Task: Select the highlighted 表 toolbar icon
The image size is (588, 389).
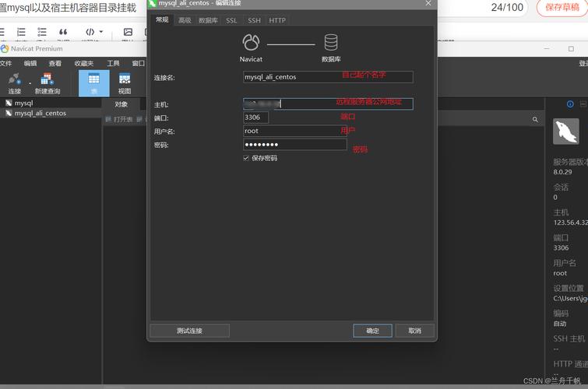Action: [93, 82]
